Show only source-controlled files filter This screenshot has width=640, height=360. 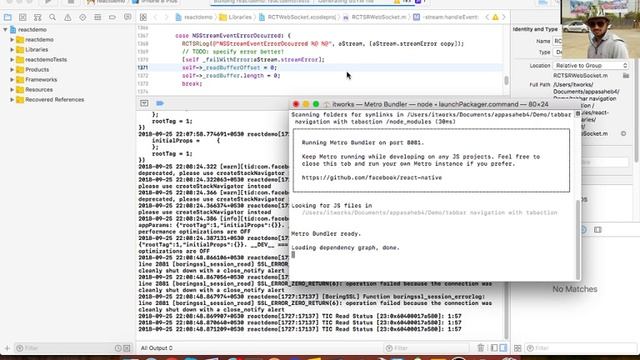pyautogui.click(x=127, y=348)
